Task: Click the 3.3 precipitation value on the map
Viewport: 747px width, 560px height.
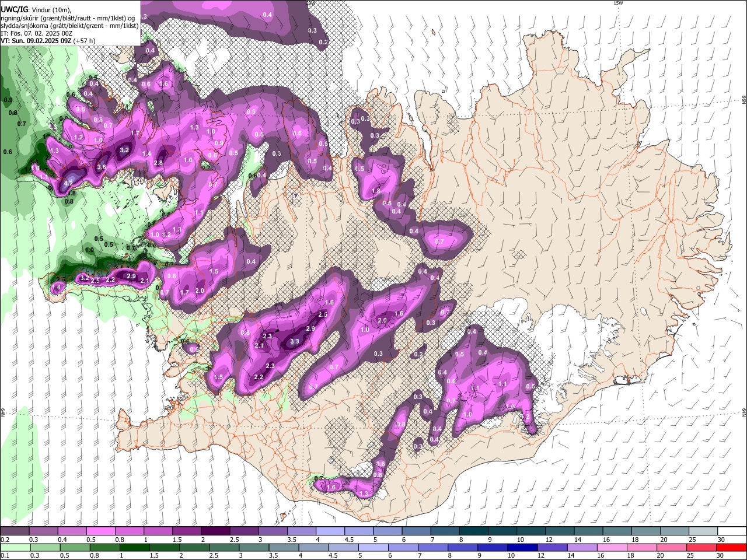Action: pyautogui.click(x=295, y=341)
